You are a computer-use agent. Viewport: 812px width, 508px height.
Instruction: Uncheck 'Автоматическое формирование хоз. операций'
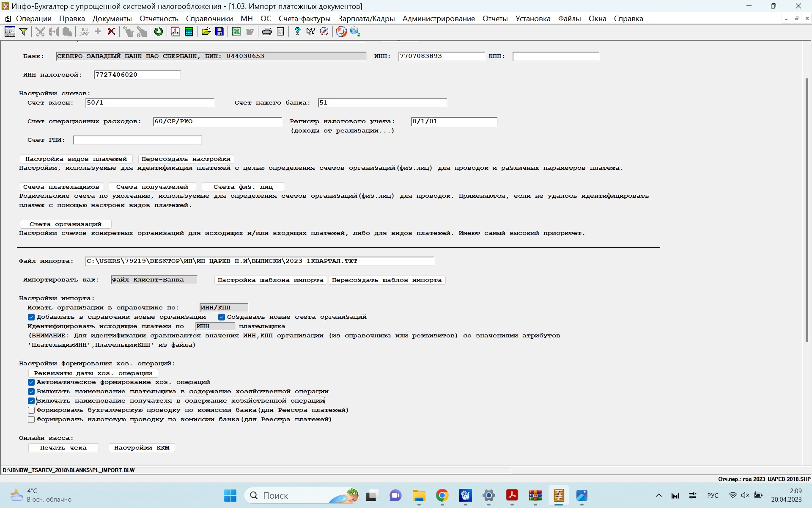tap(31, 382)
